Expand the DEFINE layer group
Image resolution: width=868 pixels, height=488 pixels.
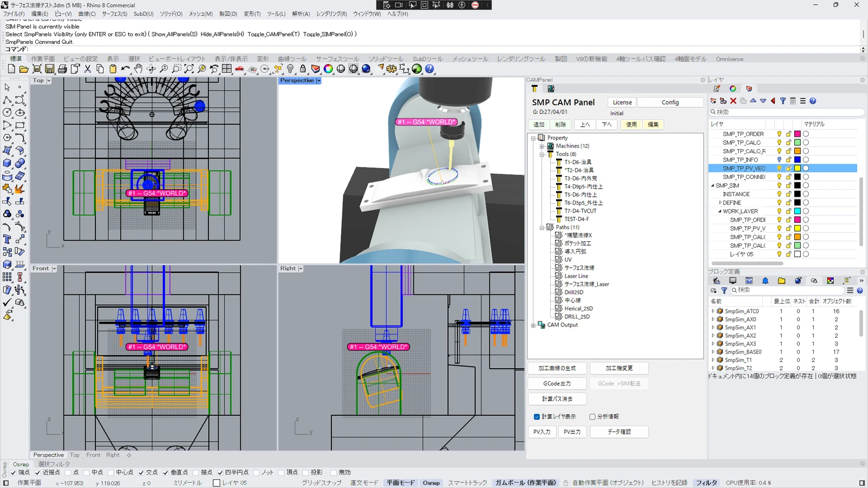click(720, 203)
